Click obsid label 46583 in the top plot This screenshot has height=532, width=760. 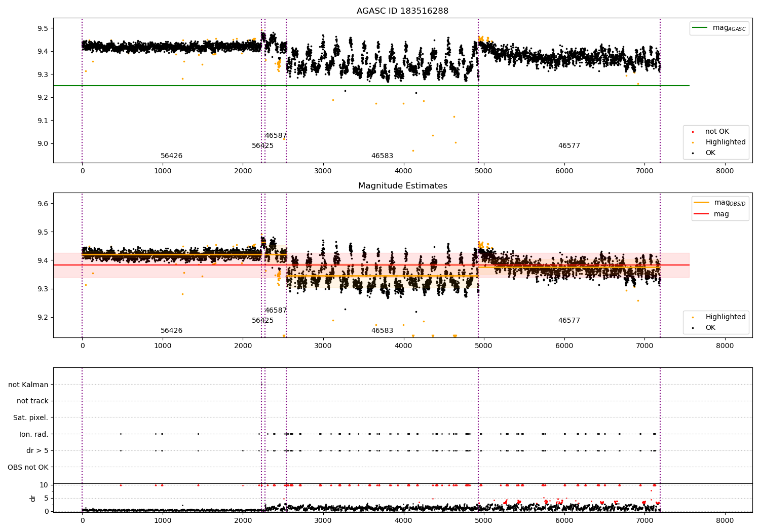(382, 156)
